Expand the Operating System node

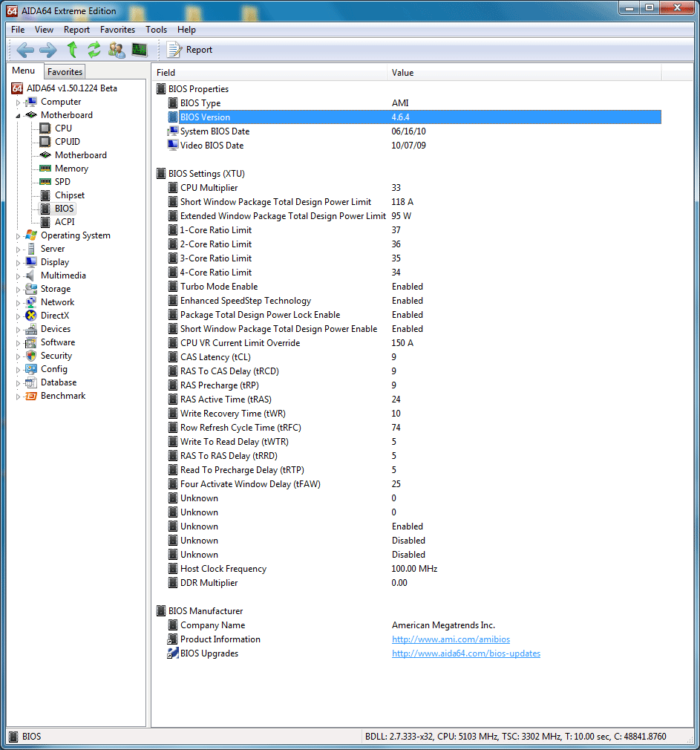tap(18, 236)
